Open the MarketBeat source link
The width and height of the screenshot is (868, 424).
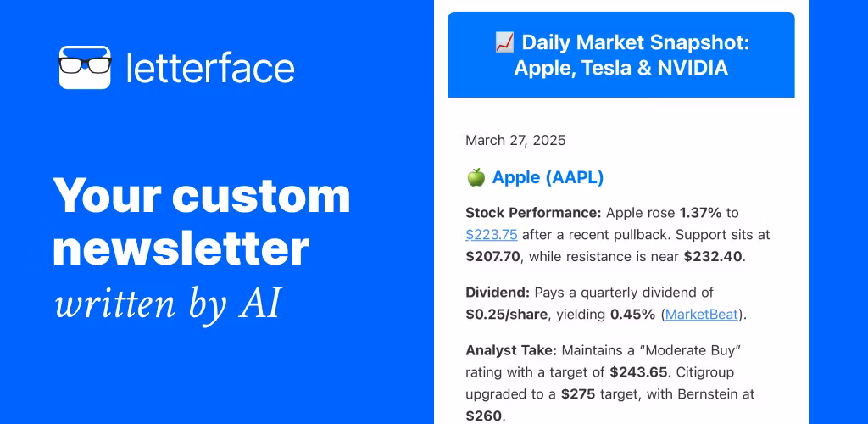[x=701, y=314]
